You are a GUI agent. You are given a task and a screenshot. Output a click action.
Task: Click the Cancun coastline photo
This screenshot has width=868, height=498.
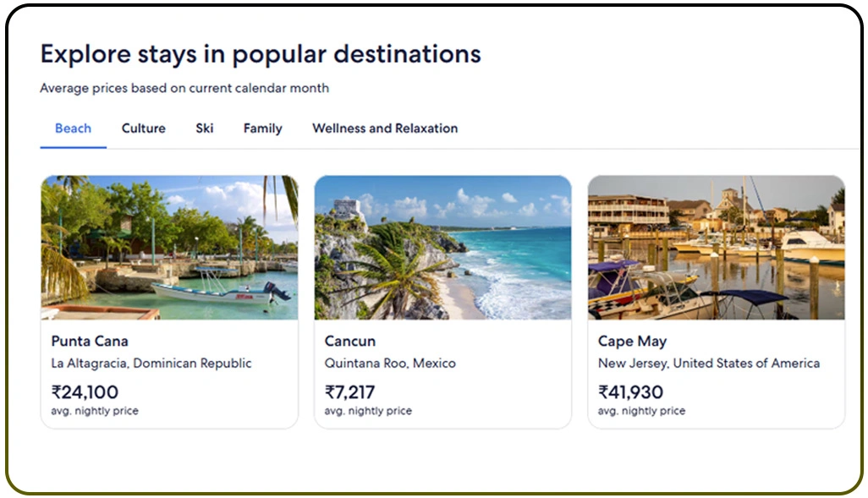(x=442, y=247)
